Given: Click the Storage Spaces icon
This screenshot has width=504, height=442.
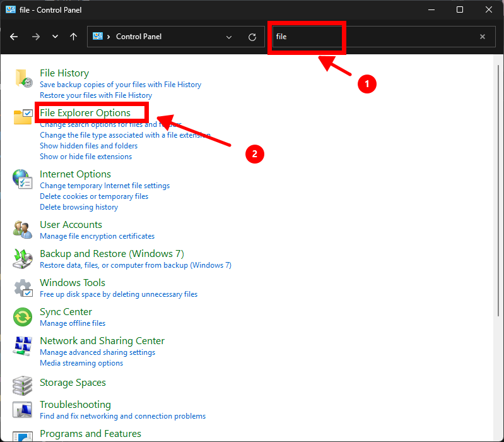Looking at the screenshot, I should coord(23,385).
